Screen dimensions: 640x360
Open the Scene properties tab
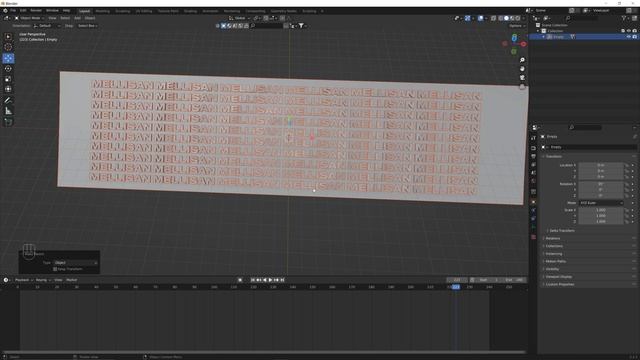pos(533,173)
